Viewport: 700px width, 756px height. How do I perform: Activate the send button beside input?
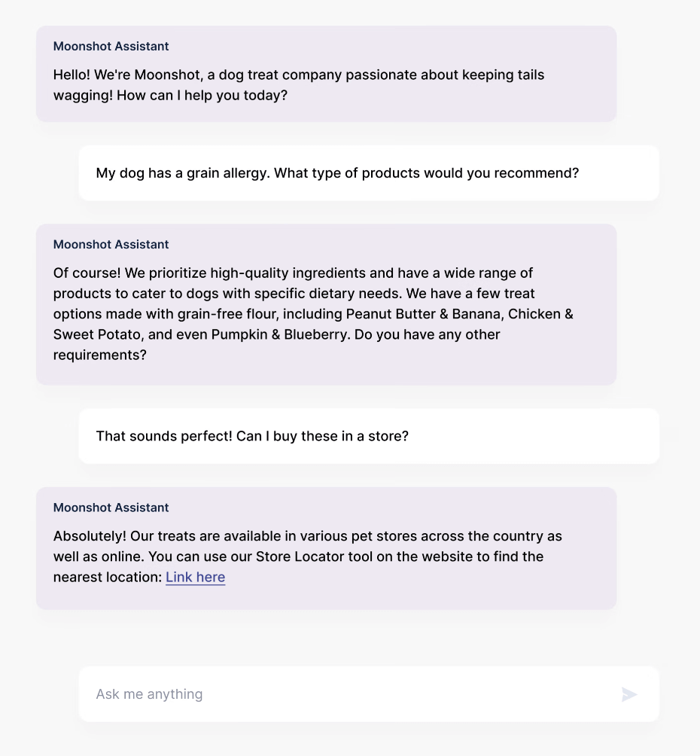pos(629,694)
